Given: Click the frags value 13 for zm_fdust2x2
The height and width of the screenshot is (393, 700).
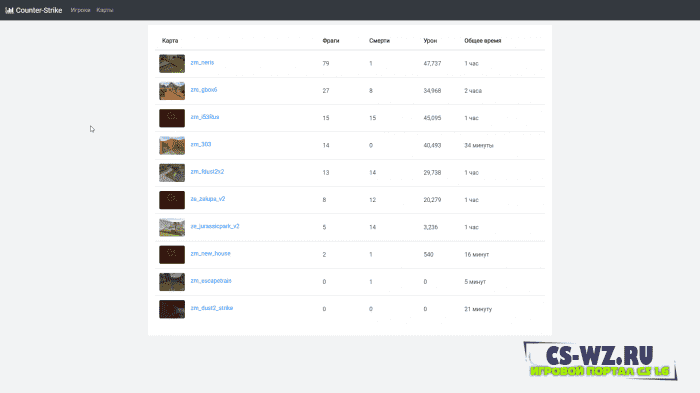Looking at the screenshot, I should 326,172.
